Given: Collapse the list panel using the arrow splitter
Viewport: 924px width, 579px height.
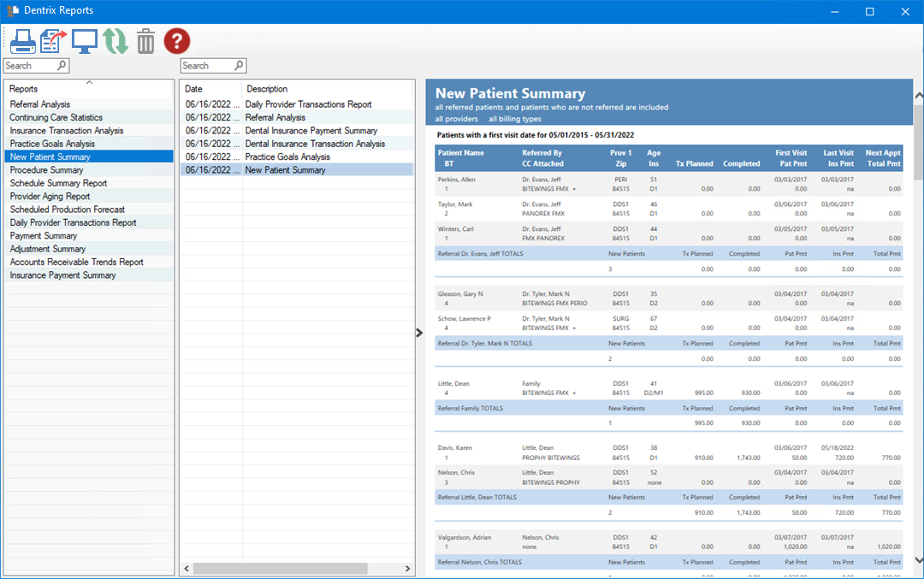Looking at the screenshot, I should [x=419, y=333].
